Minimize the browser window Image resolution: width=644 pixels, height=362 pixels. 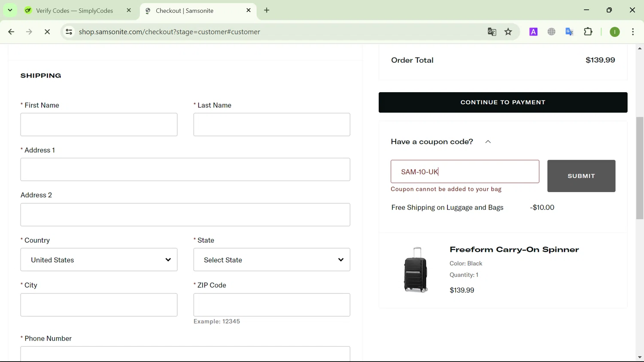[x=586, y=10]
